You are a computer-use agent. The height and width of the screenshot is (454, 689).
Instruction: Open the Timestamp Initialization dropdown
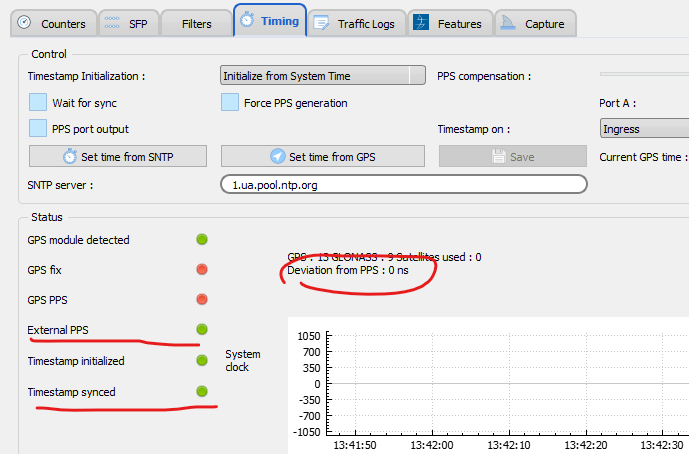coord(322,76)
